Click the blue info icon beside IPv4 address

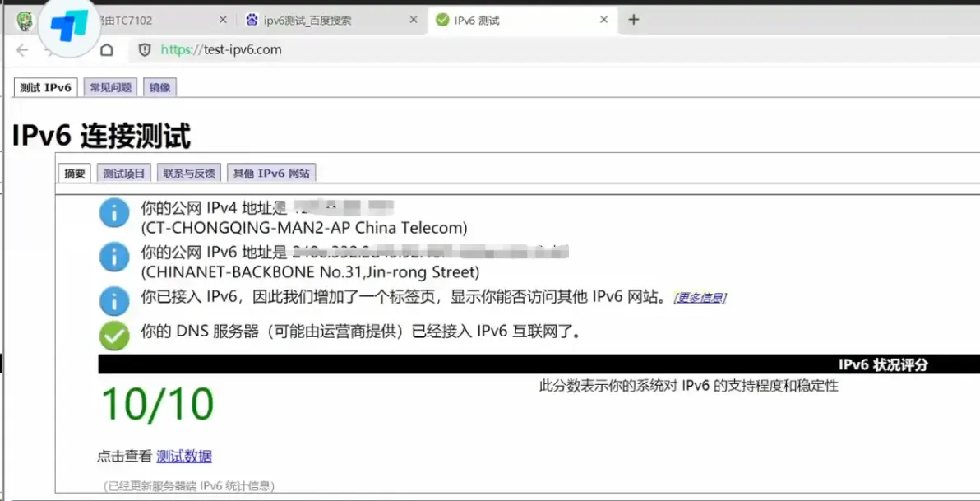(114, 214)
